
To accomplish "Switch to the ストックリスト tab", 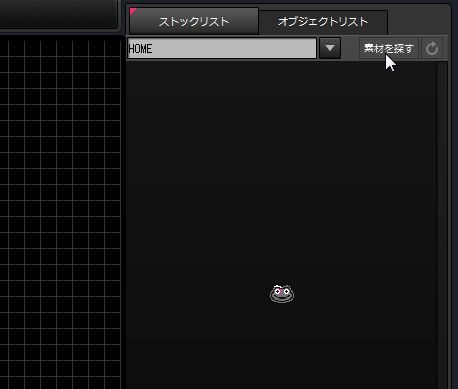I will click(194, 22).
